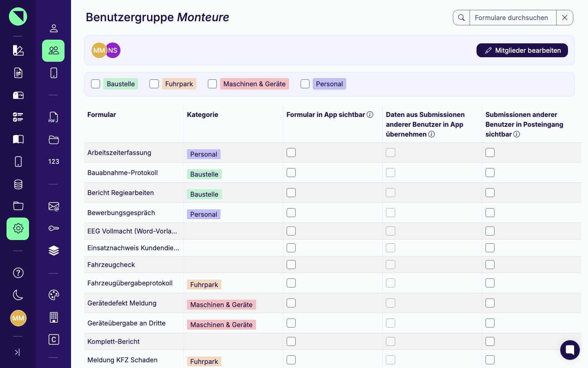Click the Formular column header
Screen dimensions: 588x368
pyautogui.click(x=102, y=114)
